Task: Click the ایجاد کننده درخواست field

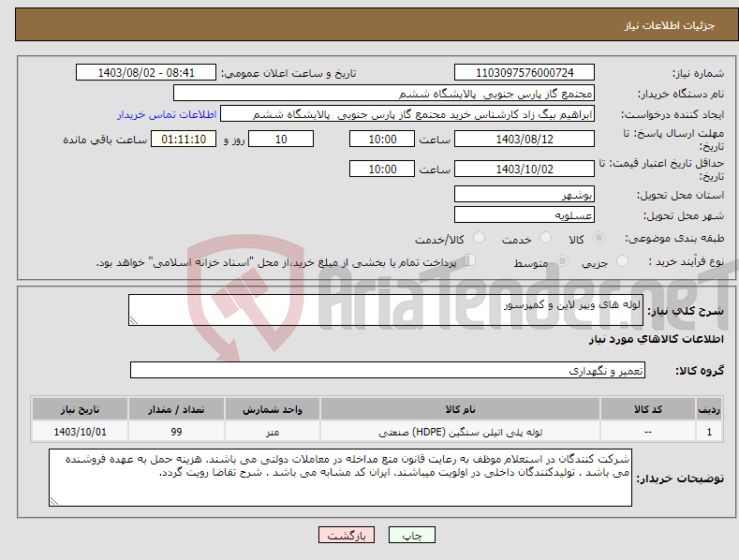Action: click(407, 114)
